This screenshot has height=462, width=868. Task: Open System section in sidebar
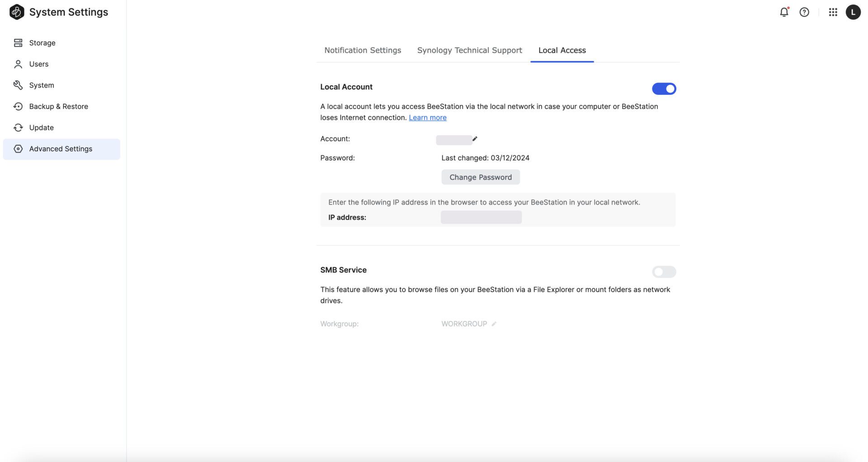click(42, 85)
